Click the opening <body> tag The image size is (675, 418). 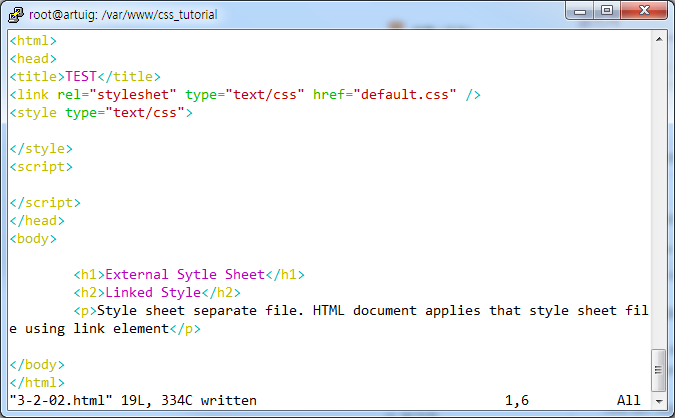coord(33,238)
